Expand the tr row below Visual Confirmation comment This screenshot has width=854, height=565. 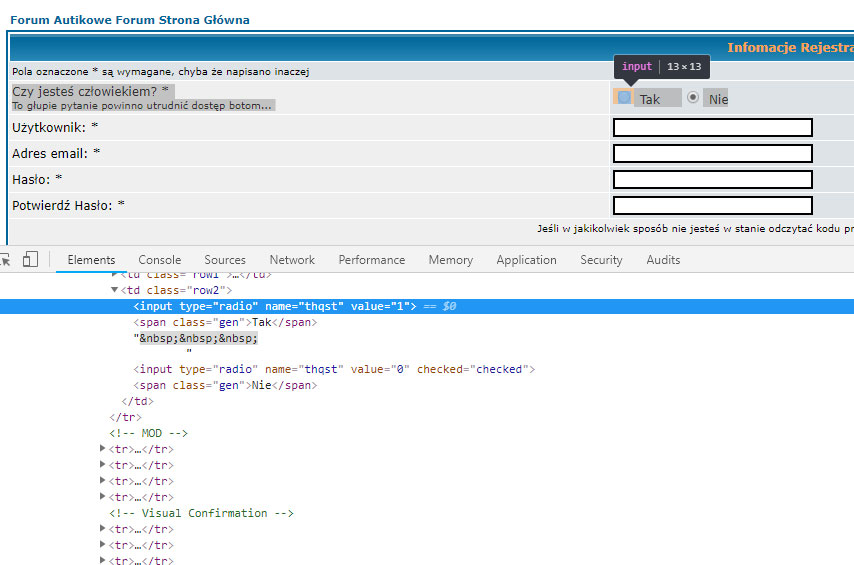click(x=102, y=528)
